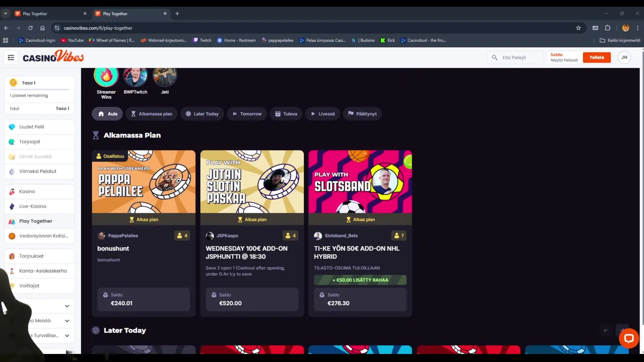This screenshot has height=362, width=644.
Task: Go back to the previous page
Action: pyautogui.click(x=6, y=28)
